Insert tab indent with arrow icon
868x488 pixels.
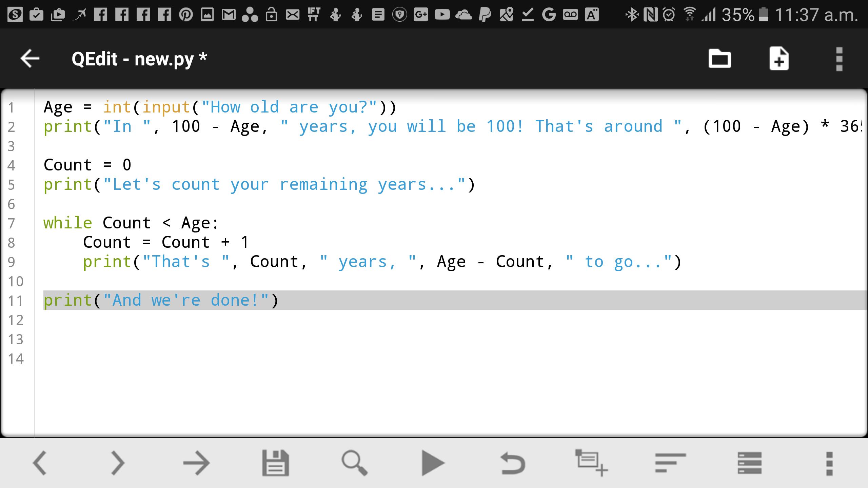point(196,463)
